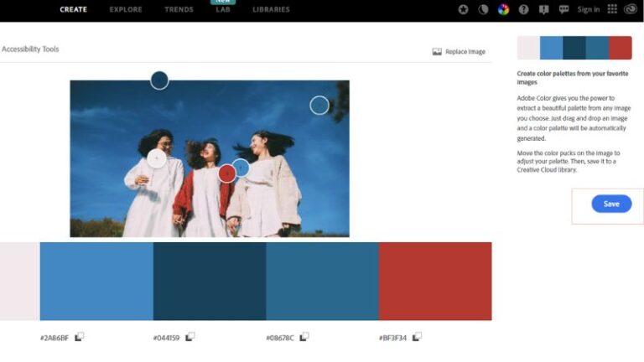Open help via question mark icon
The width and height of the screenshot is (644, 362).
point(523,9)
